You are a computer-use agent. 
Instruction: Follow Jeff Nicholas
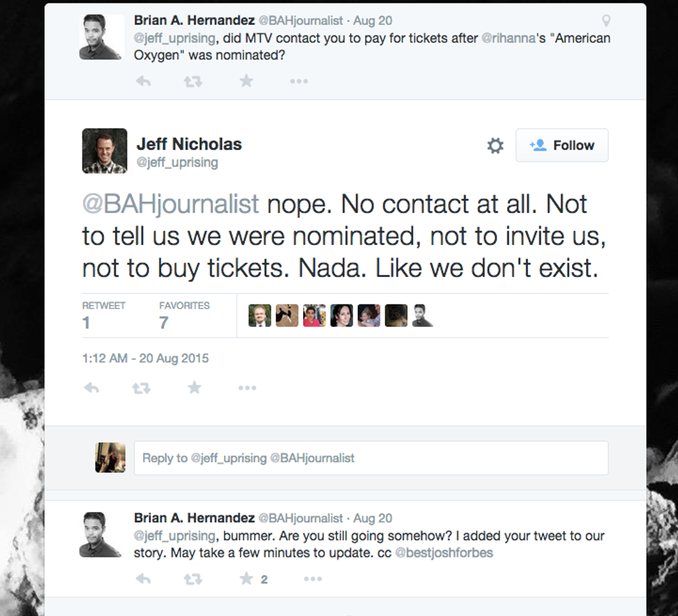coord(562,145)
